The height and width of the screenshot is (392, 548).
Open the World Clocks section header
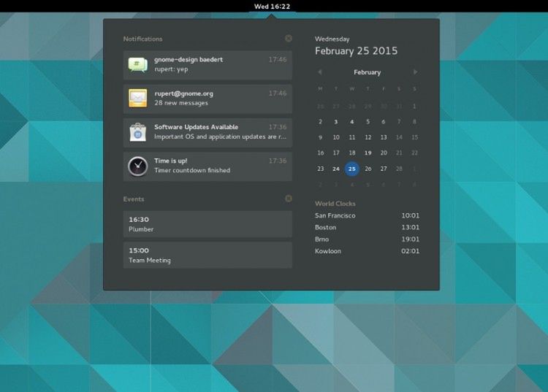335,204
